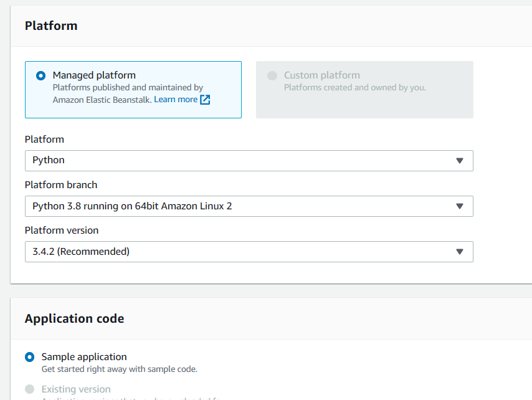Screen dimensions: 532x400
Task: Click the Platform version field label
Action: tap(62, 231)
